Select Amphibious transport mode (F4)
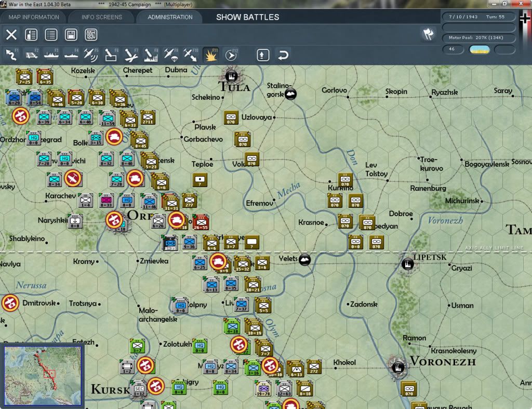This screenshot has width=532, height=409. pyautogui.click(x=71, y=55)
